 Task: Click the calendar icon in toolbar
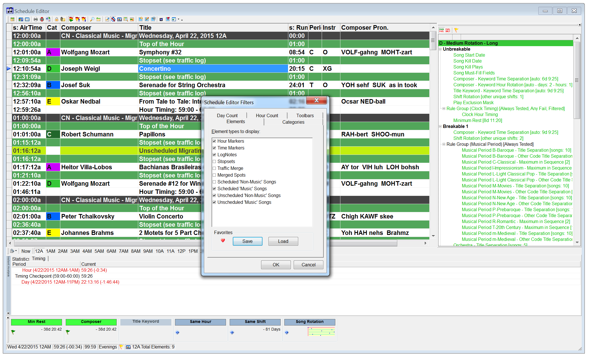tap(12, 19)
